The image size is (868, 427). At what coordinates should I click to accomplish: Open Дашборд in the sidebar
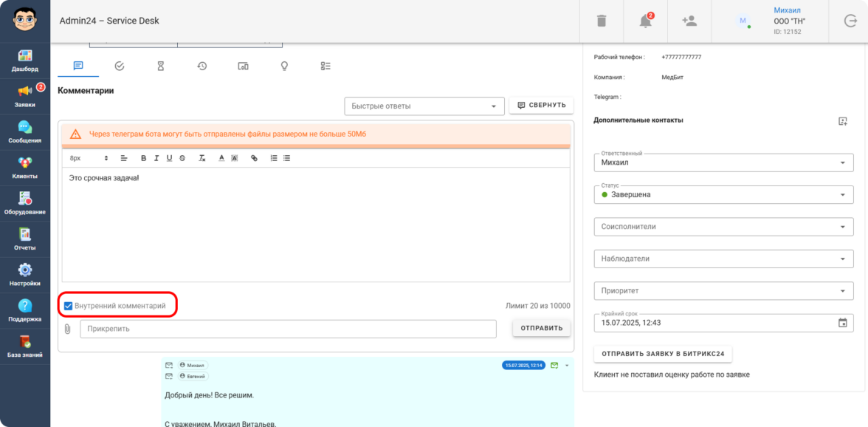click(x=25, y=61)
